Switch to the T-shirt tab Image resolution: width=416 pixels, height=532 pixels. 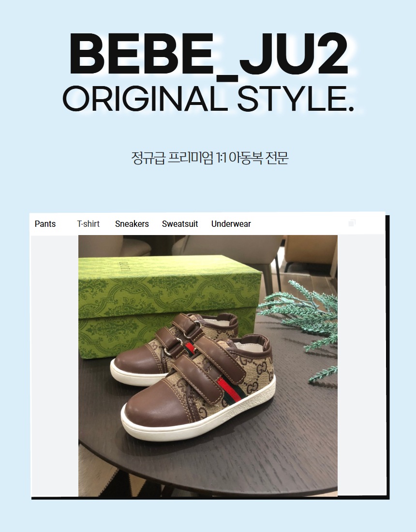coord(88,224)
